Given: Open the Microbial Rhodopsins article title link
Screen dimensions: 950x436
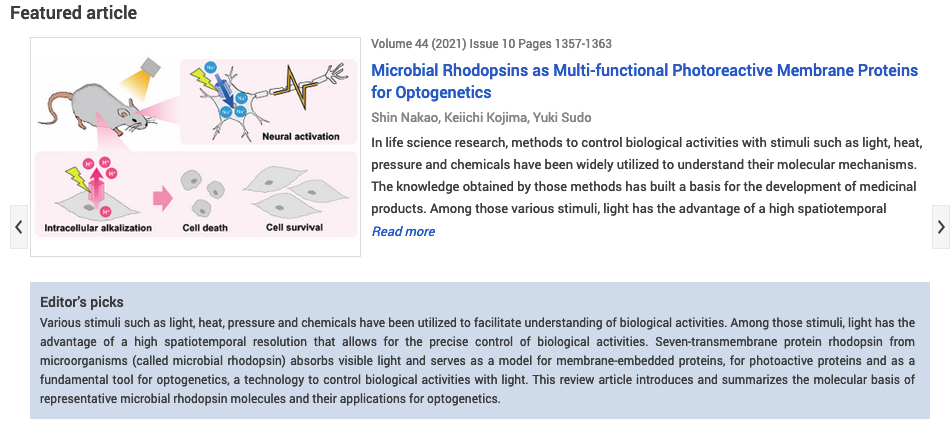Looking at the screenshot, I should (645, 81).
